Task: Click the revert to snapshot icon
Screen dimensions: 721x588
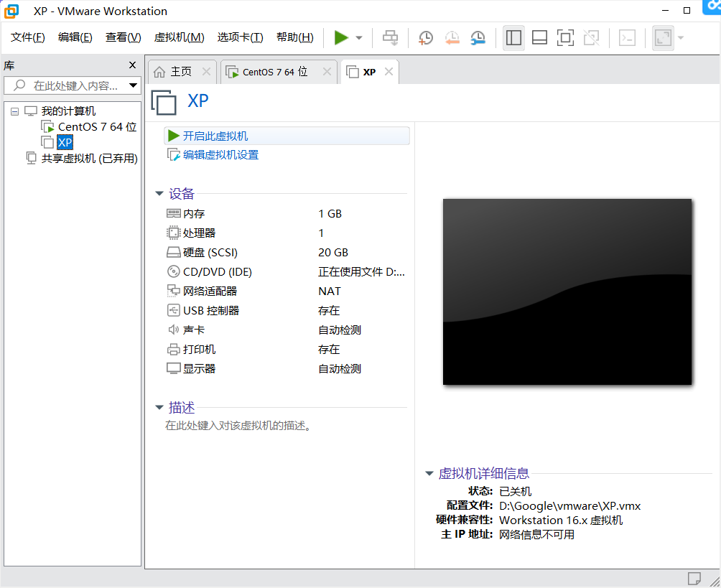Action: click(x=452, y=38)
